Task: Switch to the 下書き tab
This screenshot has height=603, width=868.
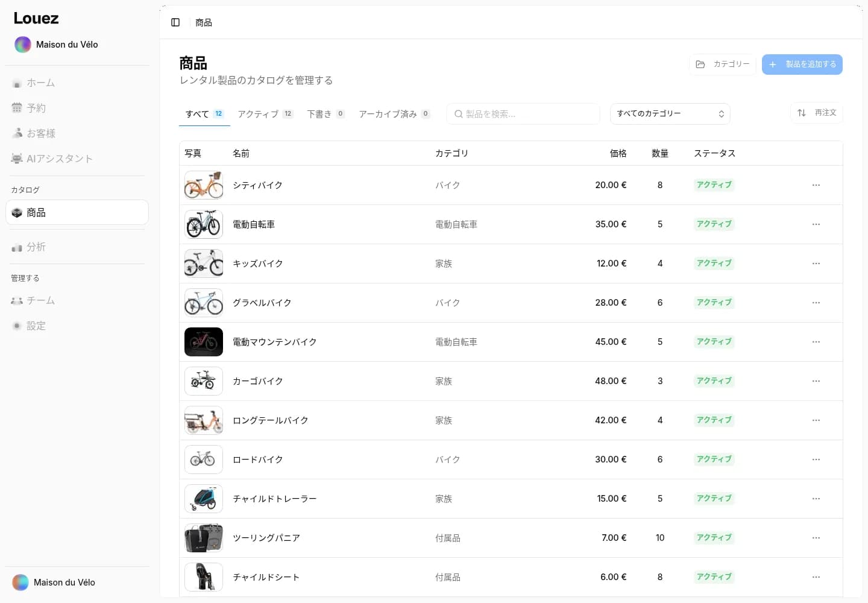Action: click(325, 114)
